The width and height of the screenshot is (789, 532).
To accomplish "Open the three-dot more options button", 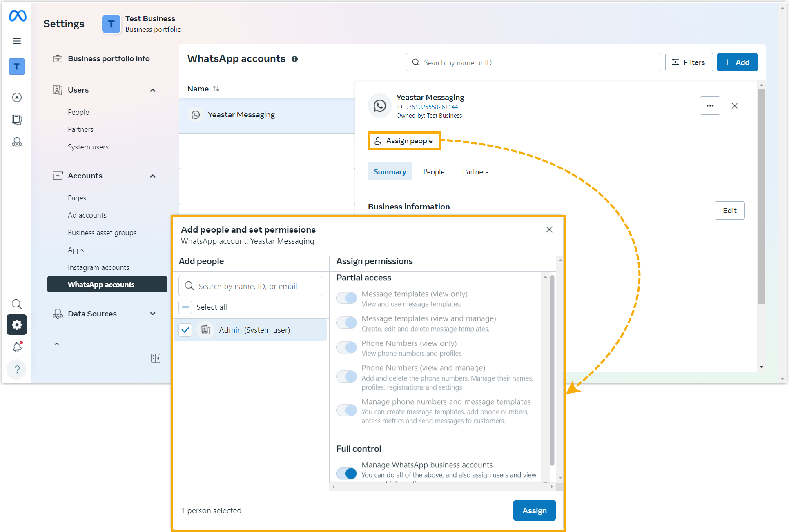I will [x=710, y=106].
